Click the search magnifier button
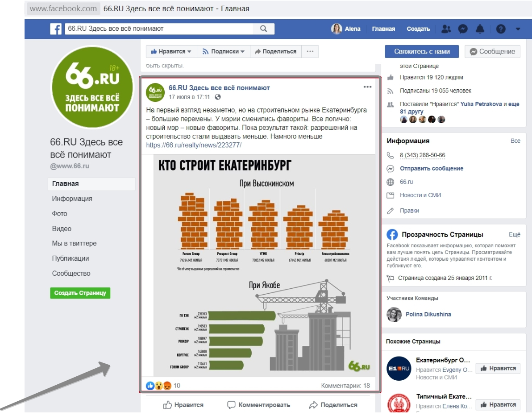This screenshot has width=532, height=420. pos(264,29)
